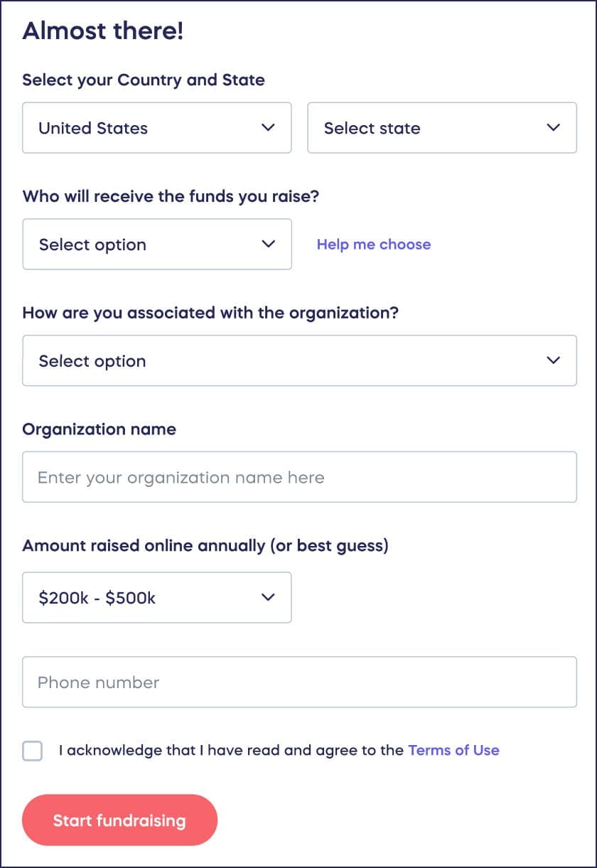Click into the Phone number field
This screenshot has width=597, height=868.
pyautogui.click(x=298, y=682)
